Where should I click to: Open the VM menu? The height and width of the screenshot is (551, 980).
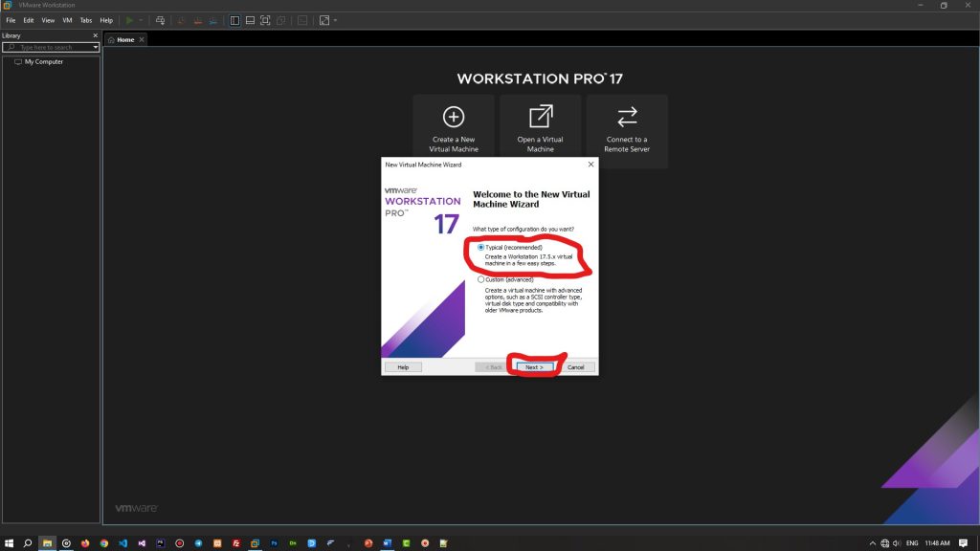(66, 19)
